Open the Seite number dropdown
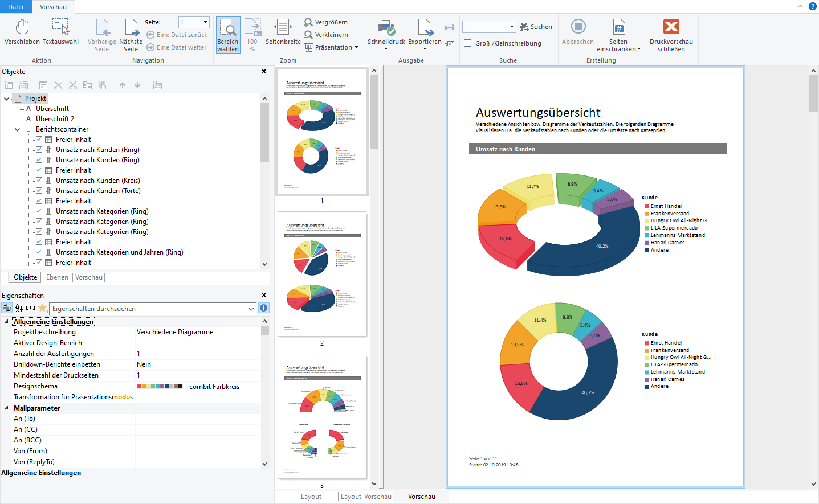This screenshot has width=819, height=504. pos(205,22)
